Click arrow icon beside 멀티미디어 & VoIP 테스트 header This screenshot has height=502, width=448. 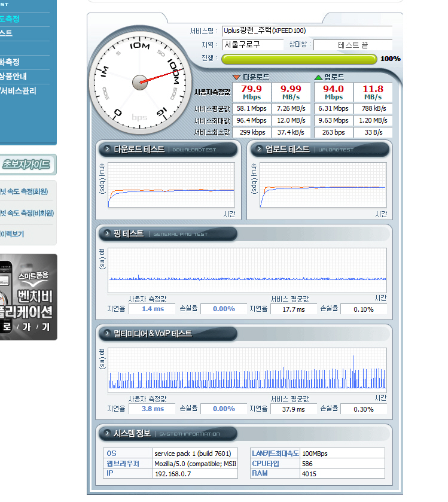108,333
